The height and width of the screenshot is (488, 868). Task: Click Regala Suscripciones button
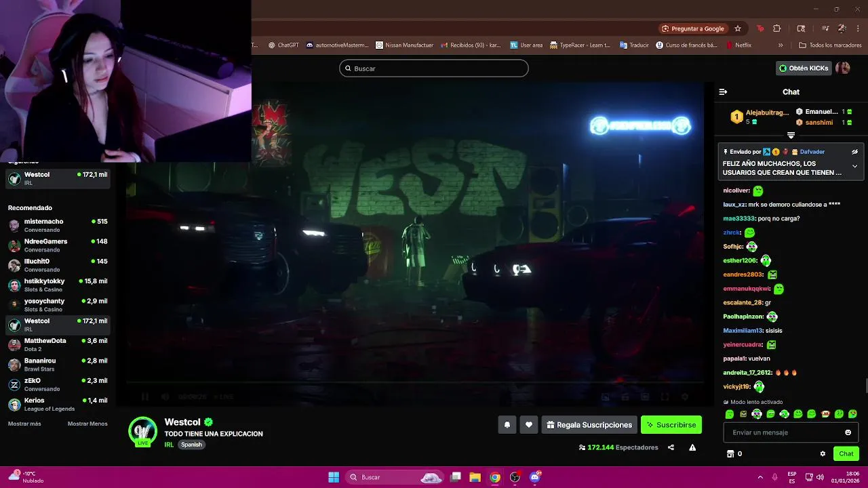(x=589, y=425)
